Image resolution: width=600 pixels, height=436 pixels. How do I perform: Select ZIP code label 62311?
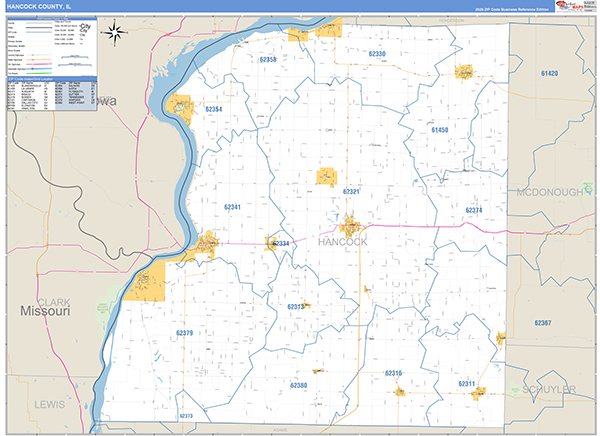tap(466, 384)
